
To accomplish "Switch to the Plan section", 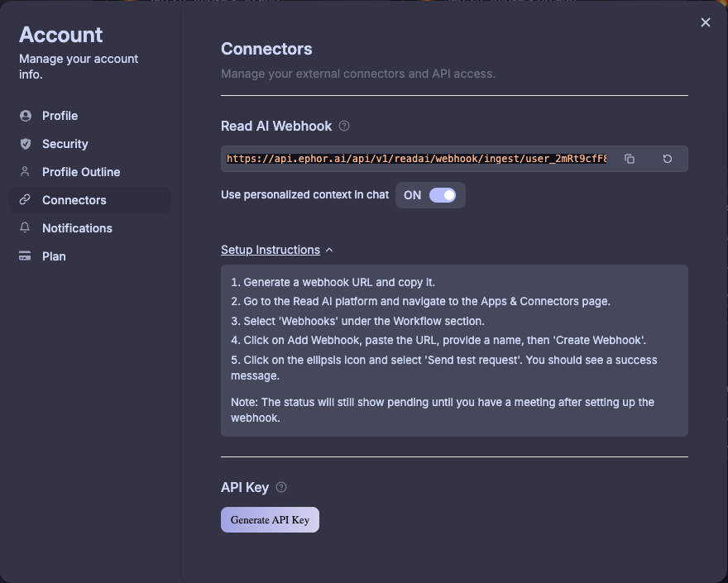I will [54, 256].
